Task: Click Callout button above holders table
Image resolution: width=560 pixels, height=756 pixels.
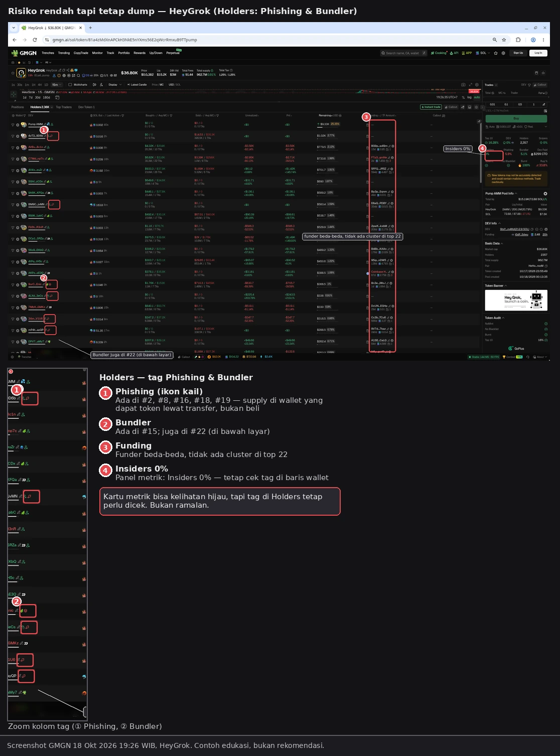Action: [451, 107]
